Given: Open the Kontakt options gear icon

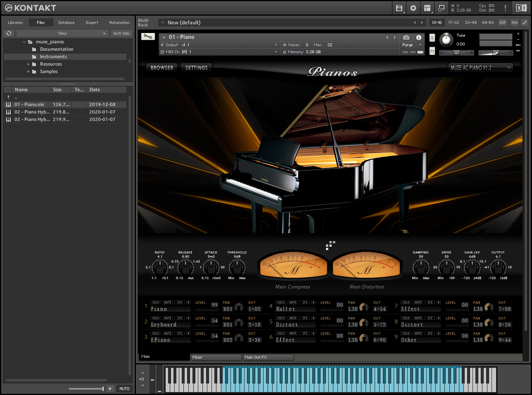Looking at the screenshot, I should [413, 8].
